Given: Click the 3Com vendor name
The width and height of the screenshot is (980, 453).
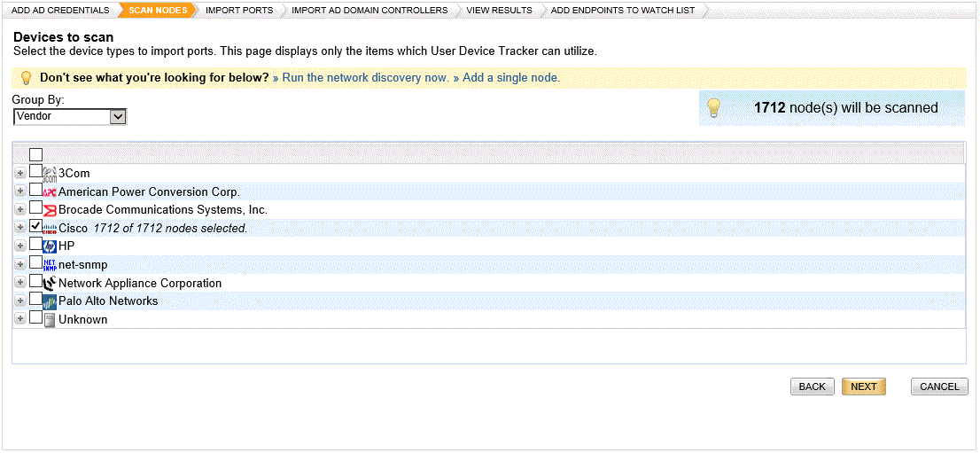Looking at the screenshot, I should (x=74, y=174).
